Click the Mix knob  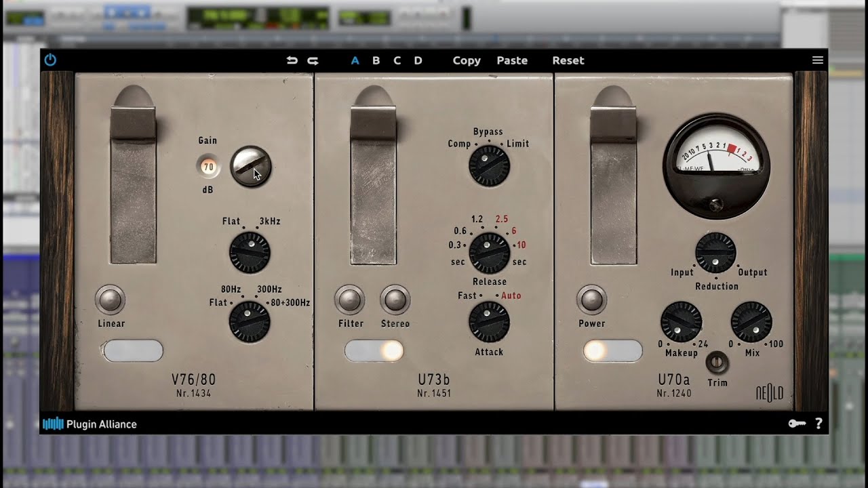click(751, 322)
